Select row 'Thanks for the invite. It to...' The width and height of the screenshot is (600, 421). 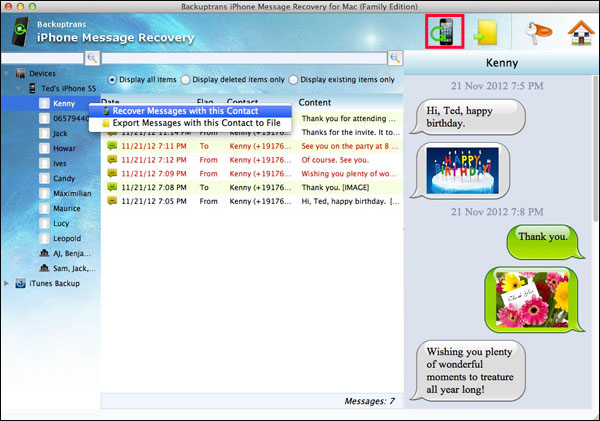click(x=252, y=132)
